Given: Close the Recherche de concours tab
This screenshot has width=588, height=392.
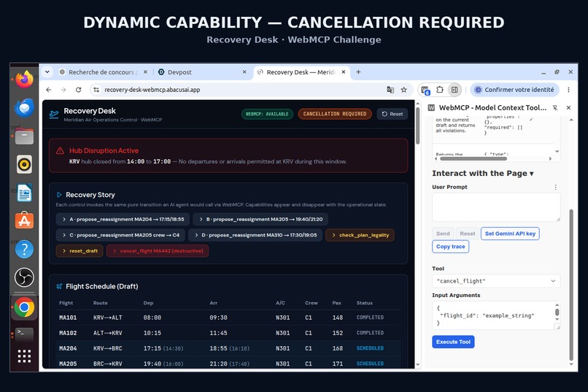Looking at the screenshot, I should coord(145,72).
